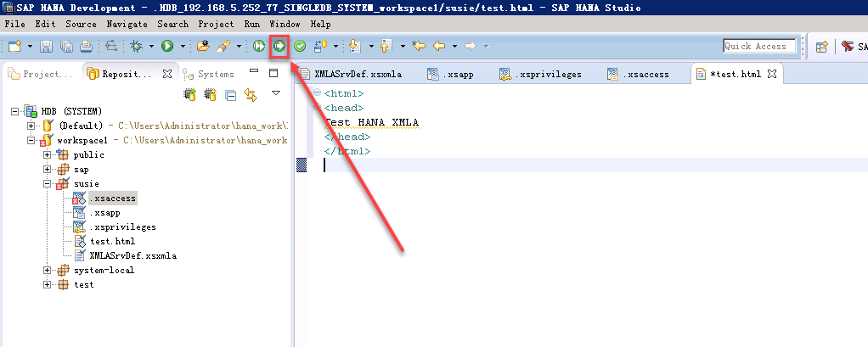Switch to the .xsaccess editor tab

(x=638, y=74)
